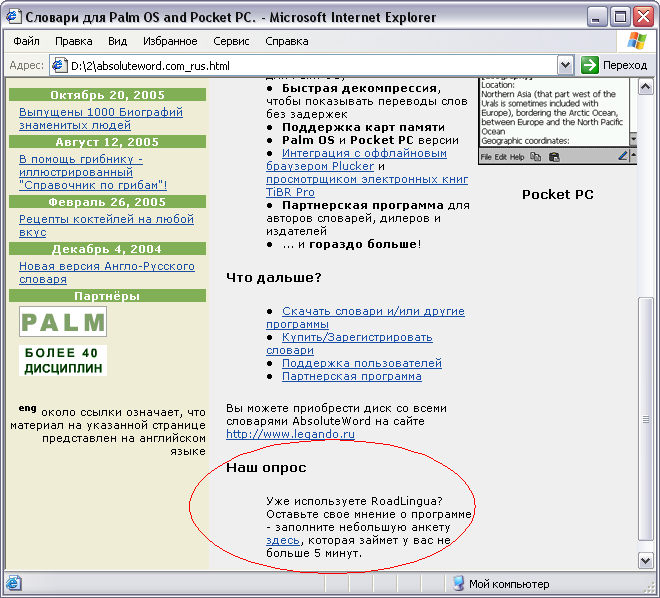Close the Internet Explorer window

(x=644, y=17)
